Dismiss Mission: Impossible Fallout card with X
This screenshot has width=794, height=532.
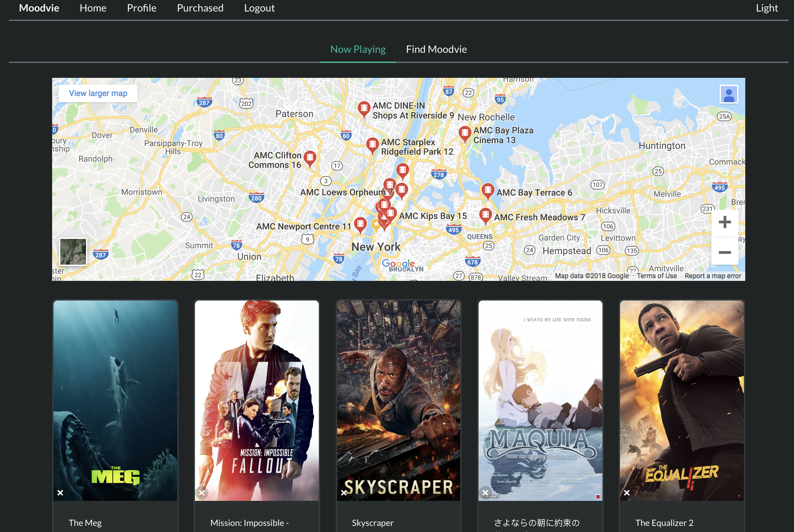coord(202,493)
